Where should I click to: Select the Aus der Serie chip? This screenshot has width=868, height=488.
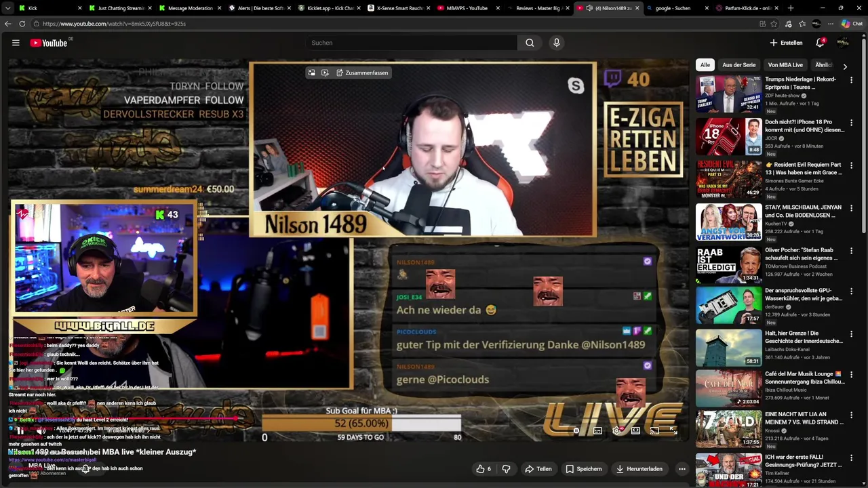point(739,65)
